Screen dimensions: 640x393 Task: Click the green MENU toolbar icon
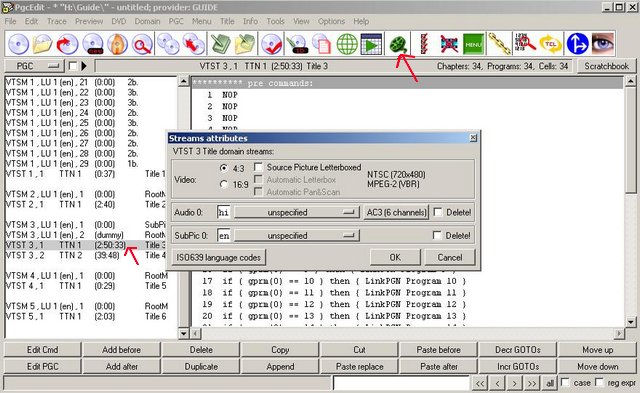[473, 44]
